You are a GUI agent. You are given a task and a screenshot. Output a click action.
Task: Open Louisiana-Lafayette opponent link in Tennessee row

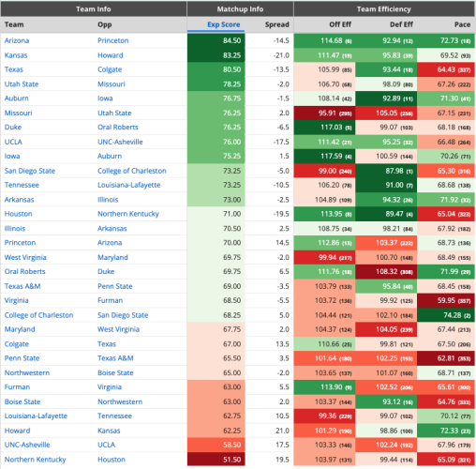pos(128,185)
